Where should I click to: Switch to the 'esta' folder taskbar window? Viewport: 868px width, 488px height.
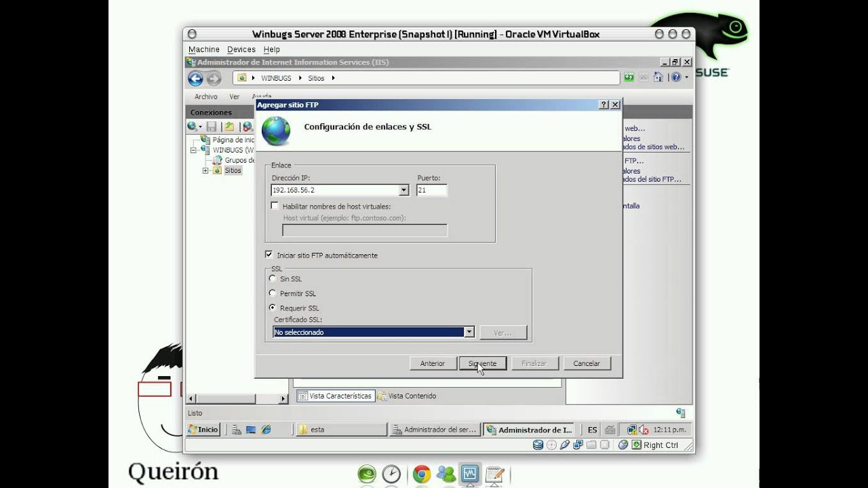pos(341,429)
